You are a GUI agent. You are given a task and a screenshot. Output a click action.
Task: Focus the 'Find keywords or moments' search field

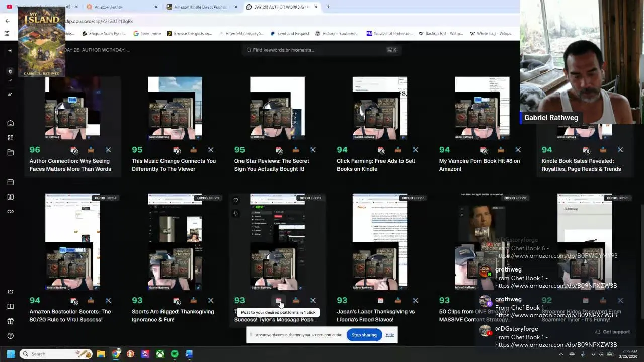click(321, 50)
